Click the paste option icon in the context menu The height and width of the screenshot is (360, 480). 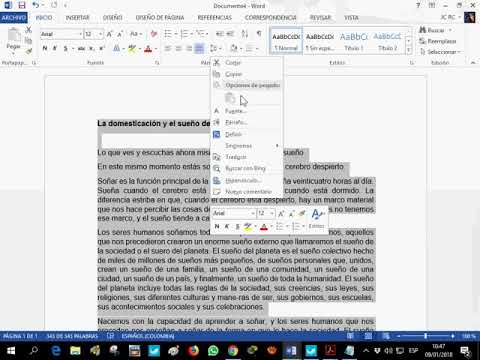point(230,98)
